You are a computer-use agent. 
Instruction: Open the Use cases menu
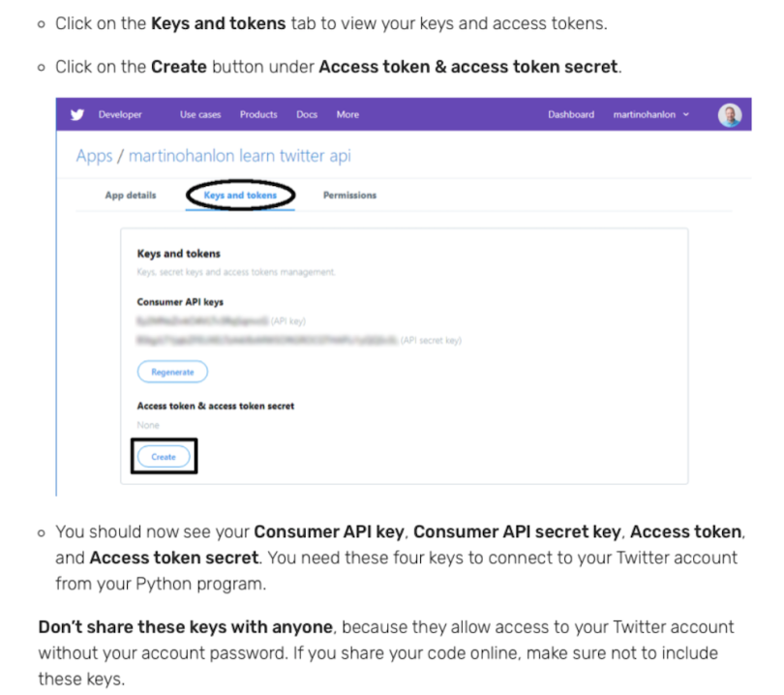pyautogui.click(x=200, y=114)
